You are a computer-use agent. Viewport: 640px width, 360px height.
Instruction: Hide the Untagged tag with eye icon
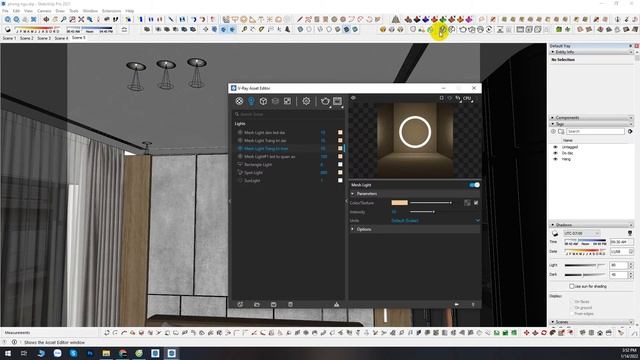click(x=555, y=147)
